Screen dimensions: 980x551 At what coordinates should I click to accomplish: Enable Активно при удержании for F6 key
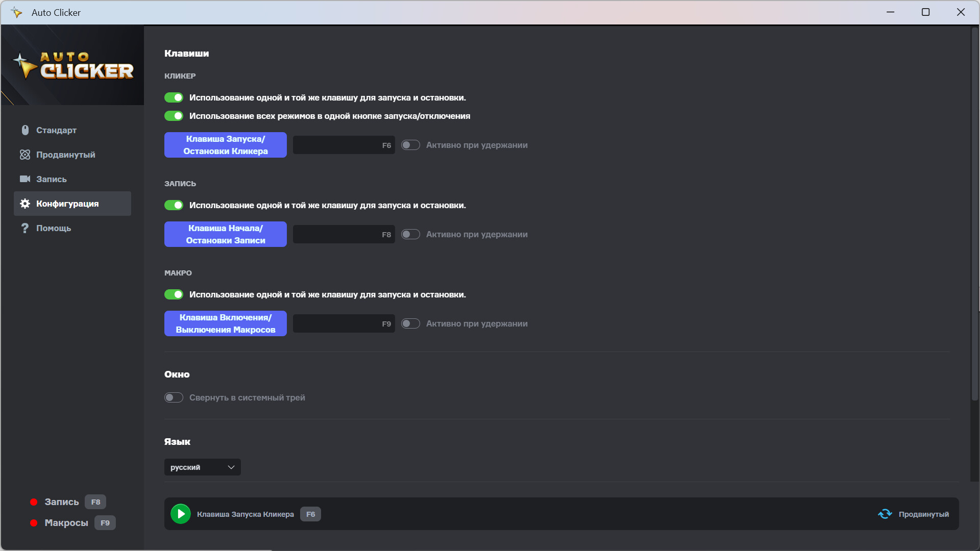coord(410,145)
